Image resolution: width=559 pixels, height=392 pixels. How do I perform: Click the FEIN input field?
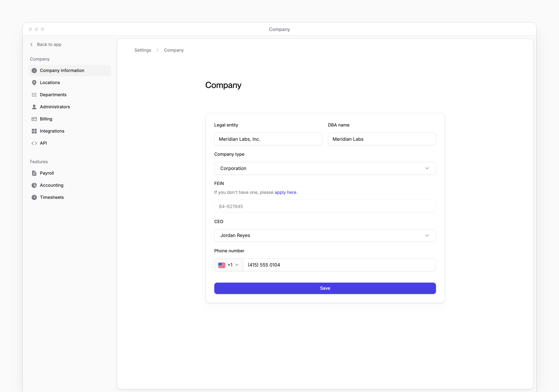point(325,206)
